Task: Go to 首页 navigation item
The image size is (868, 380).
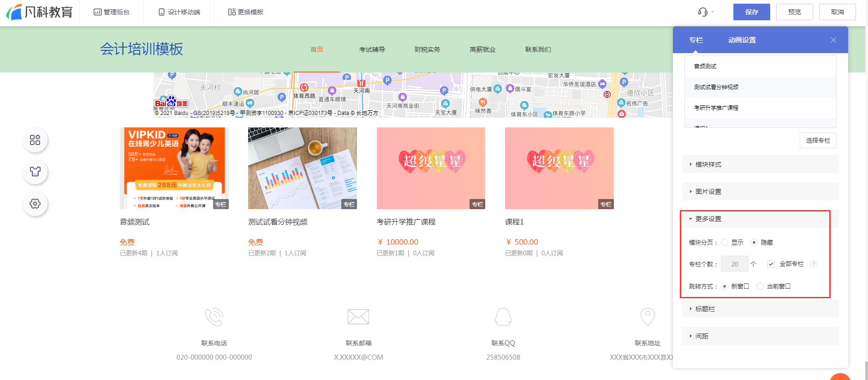Action: [x=317, y=49]
